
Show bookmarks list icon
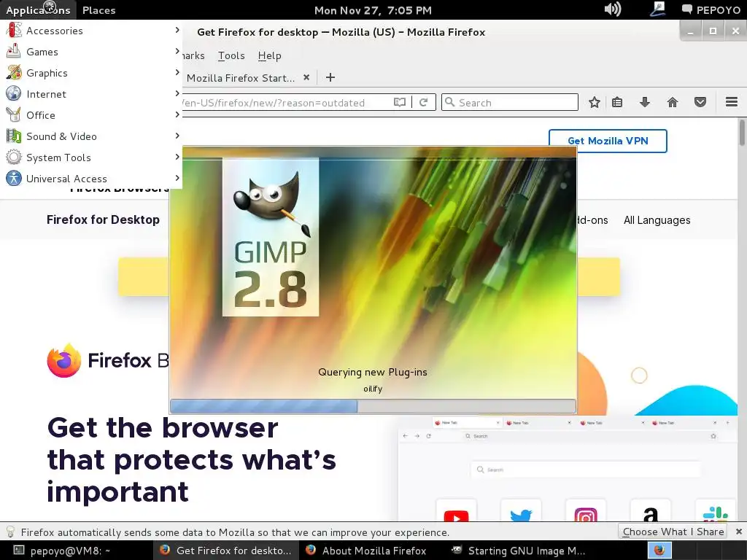617,102
